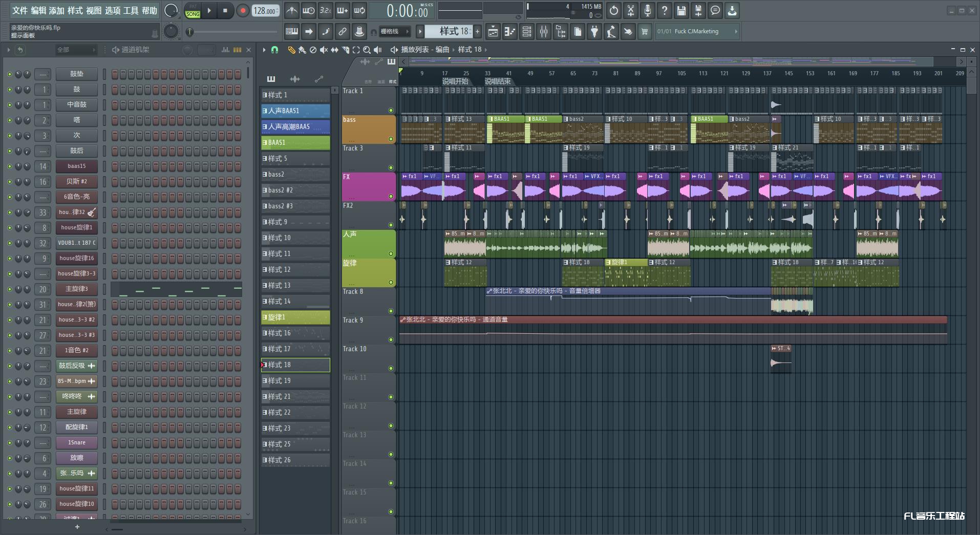Viewport: 980px width, 535px height.
Task: Click the 128.000 tempo field
Action: (x=265, y=11)
